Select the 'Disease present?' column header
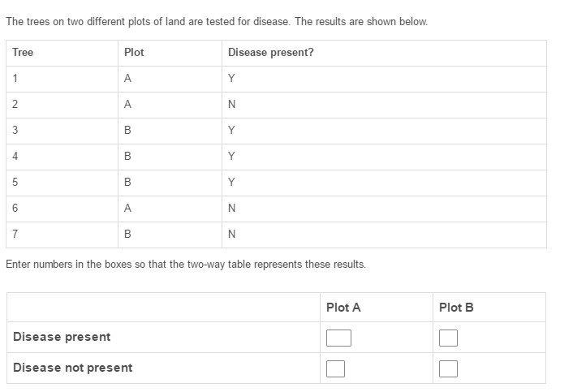Image resolution: width=573 pixels, height=392 pixels. point(271,53)
